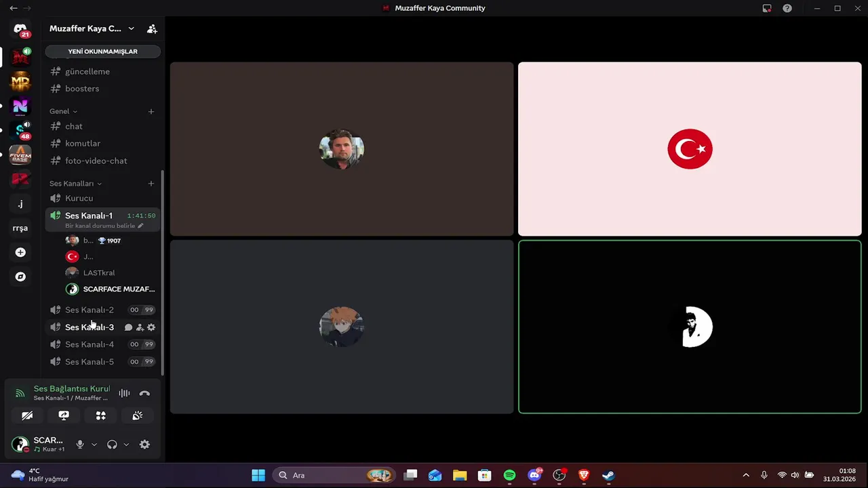Open the rrşa server
868x488 pixels.
pyautogui.click(x=20, y=228)
